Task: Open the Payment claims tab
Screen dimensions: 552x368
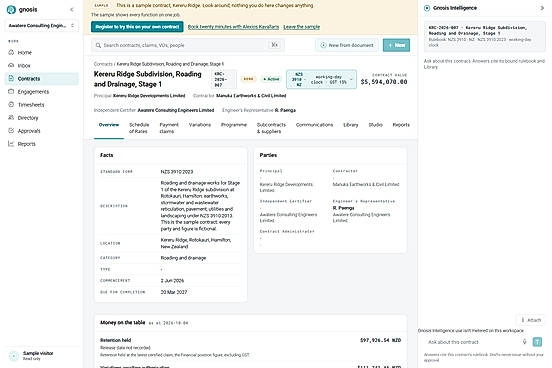Action: (169, 128)
